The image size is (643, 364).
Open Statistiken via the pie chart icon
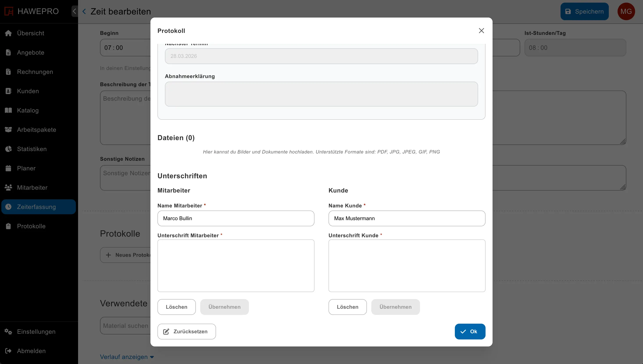[x=8, y=149]
